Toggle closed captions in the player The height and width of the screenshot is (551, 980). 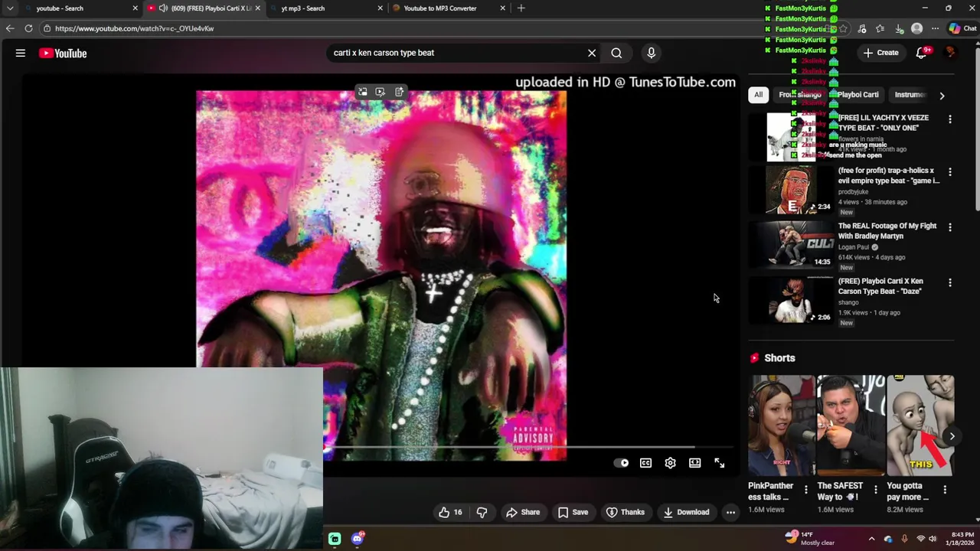click(645, 463)
